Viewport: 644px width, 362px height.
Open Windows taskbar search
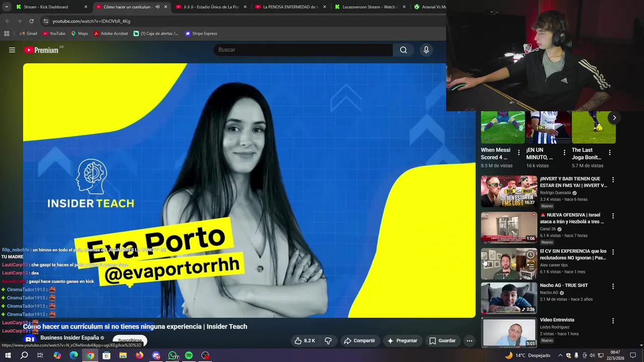pyautogui.click(x=24, y=355)
